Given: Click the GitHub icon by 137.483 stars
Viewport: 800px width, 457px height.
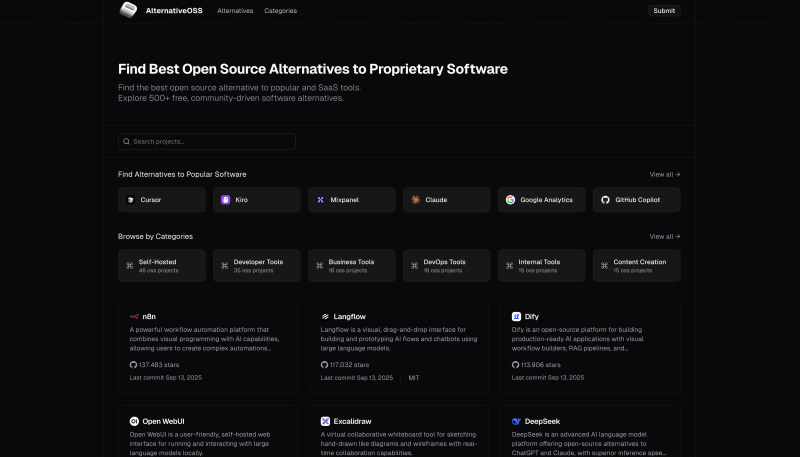Looking at the screenshot, I should (133, 365).
